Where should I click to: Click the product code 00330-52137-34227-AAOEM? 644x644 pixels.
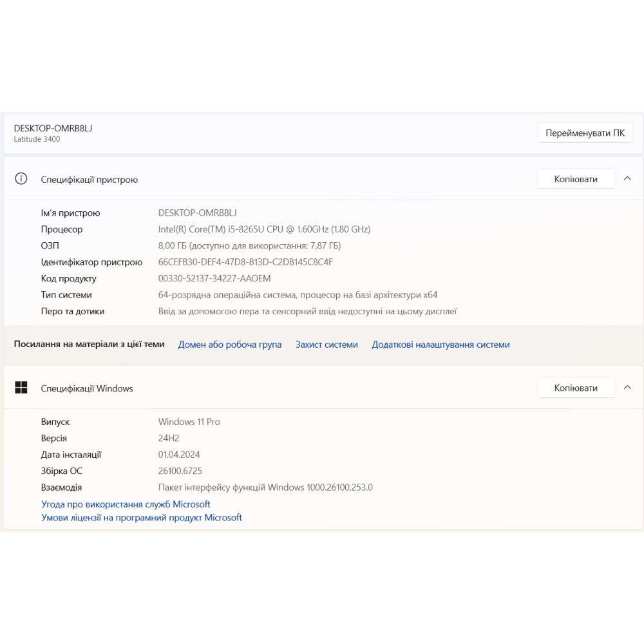214,278
